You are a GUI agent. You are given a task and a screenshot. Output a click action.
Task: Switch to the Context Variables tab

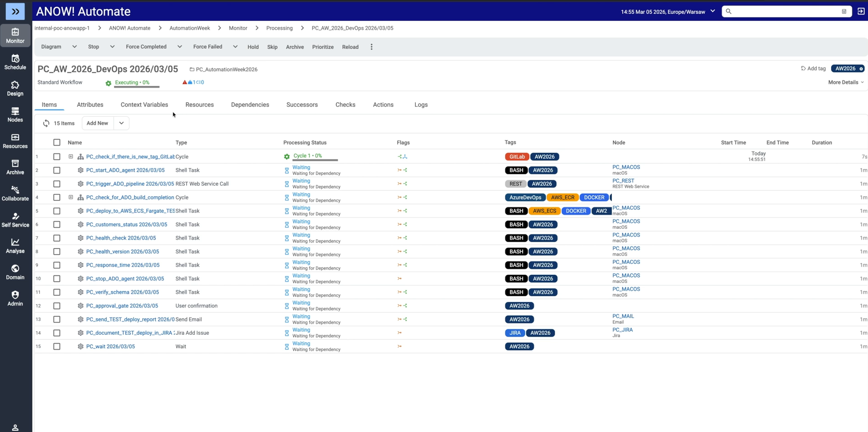tap(144, 104)
